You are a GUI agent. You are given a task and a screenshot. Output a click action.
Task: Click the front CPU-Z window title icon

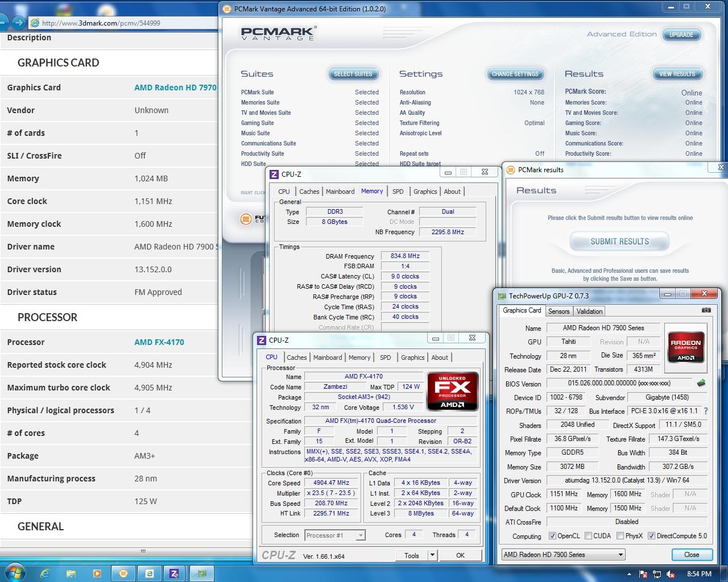point(262,340)
